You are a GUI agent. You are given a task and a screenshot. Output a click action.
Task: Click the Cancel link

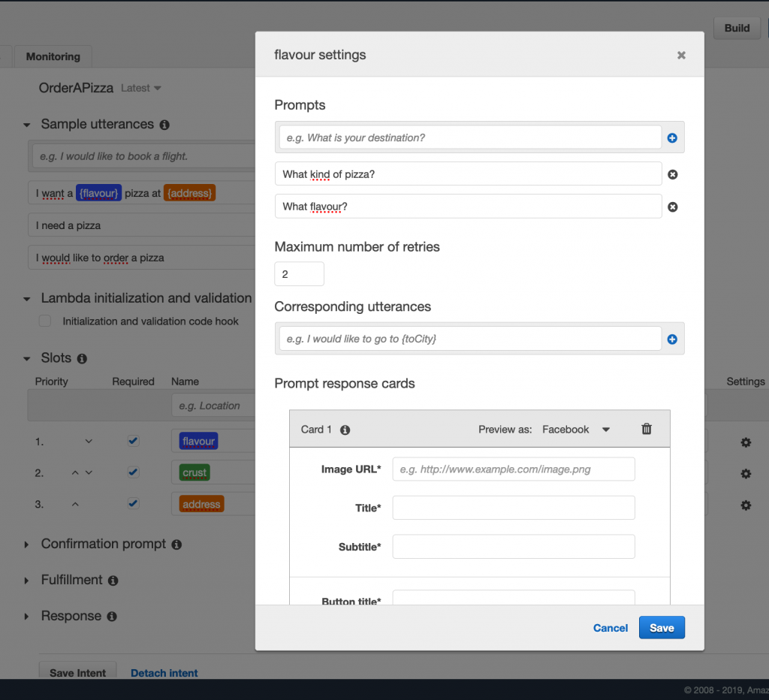(611, 628)
